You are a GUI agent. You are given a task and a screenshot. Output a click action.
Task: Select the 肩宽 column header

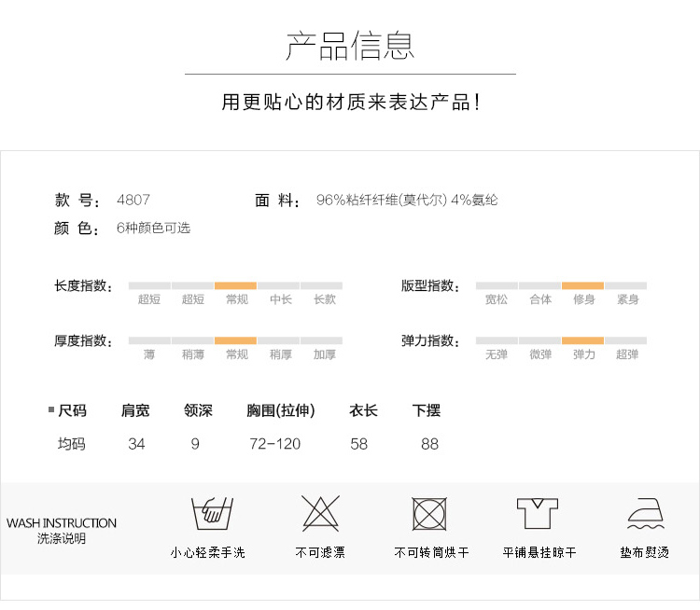click(135, 410)
